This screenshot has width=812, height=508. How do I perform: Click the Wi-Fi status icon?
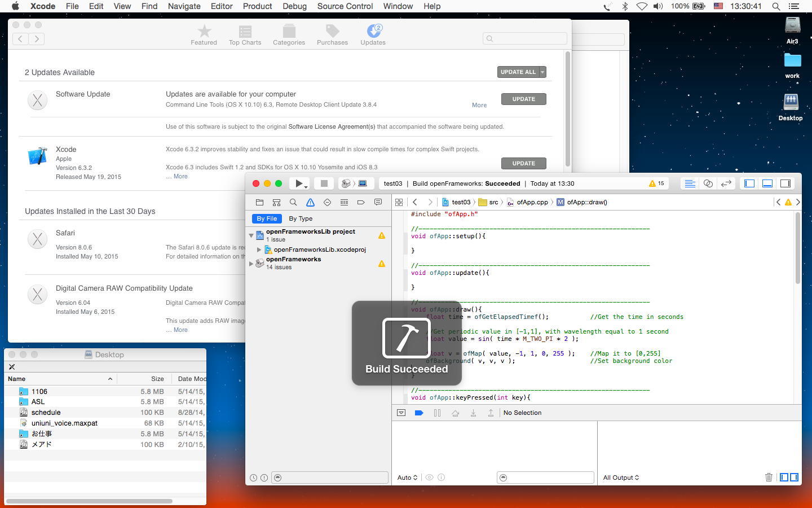click(x=642, y=6)
